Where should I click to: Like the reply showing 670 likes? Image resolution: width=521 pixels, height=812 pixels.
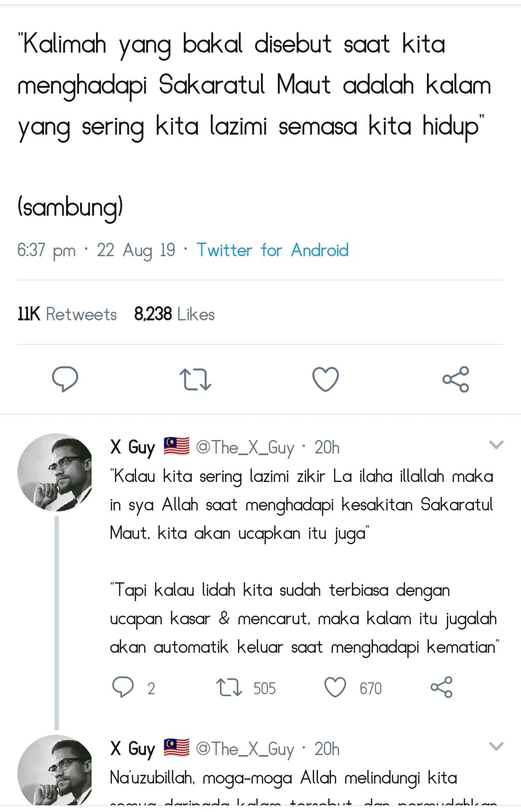point(335,688)
